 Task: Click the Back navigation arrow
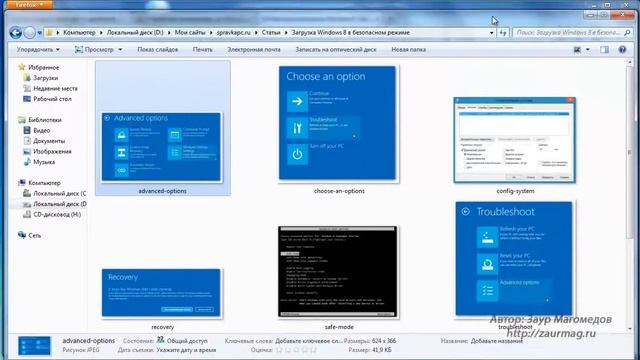[16, 33]
